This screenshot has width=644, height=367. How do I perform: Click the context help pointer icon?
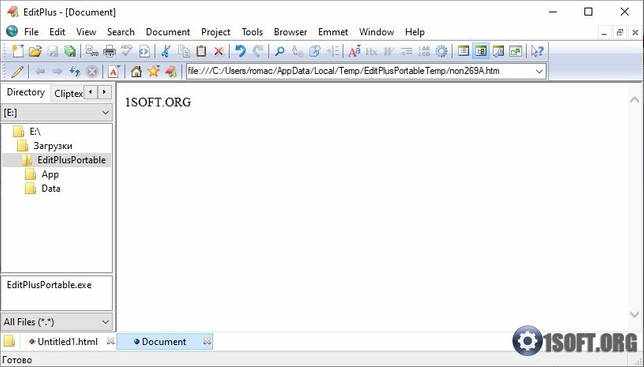click(x=537, y=51)
